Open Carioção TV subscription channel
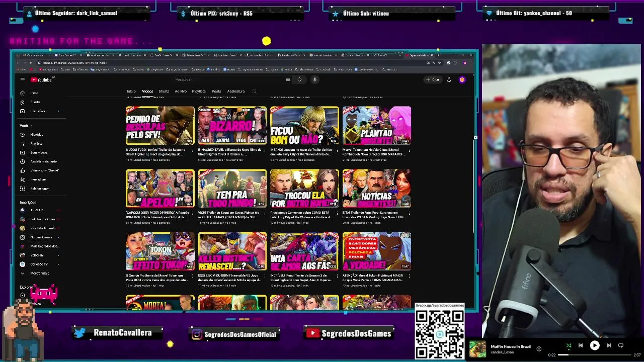The height and width of the screenshot is (362, 644). (x=38, y=264)
